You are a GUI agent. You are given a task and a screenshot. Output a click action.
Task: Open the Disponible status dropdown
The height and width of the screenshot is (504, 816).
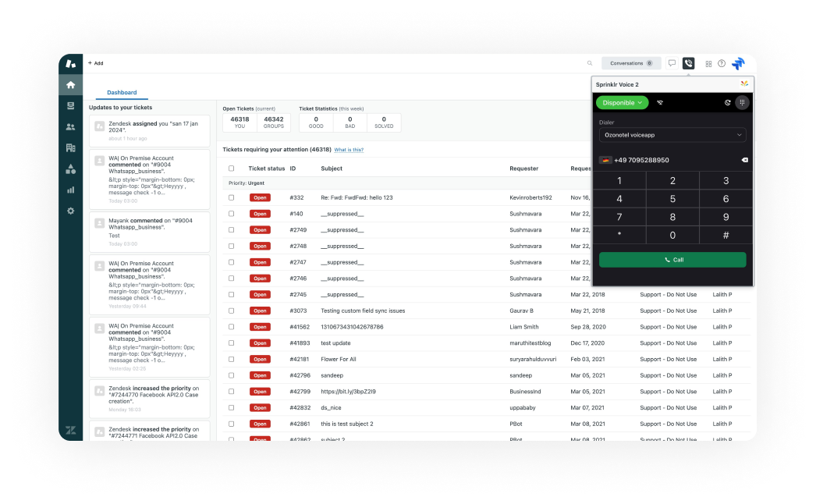(x=622, y=102)
